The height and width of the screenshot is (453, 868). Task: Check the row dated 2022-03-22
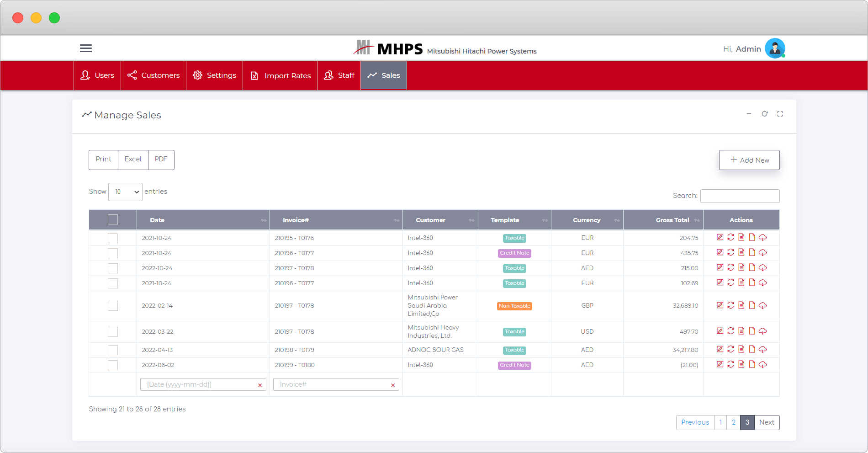tap(113, 332)
